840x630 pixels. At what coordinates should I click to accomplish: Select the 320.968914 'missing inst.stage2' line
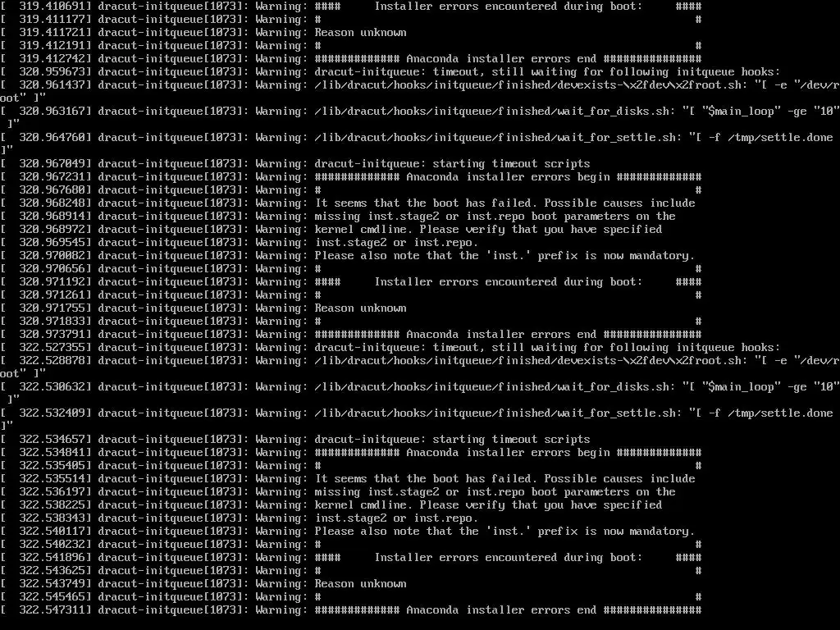point(338,217)
